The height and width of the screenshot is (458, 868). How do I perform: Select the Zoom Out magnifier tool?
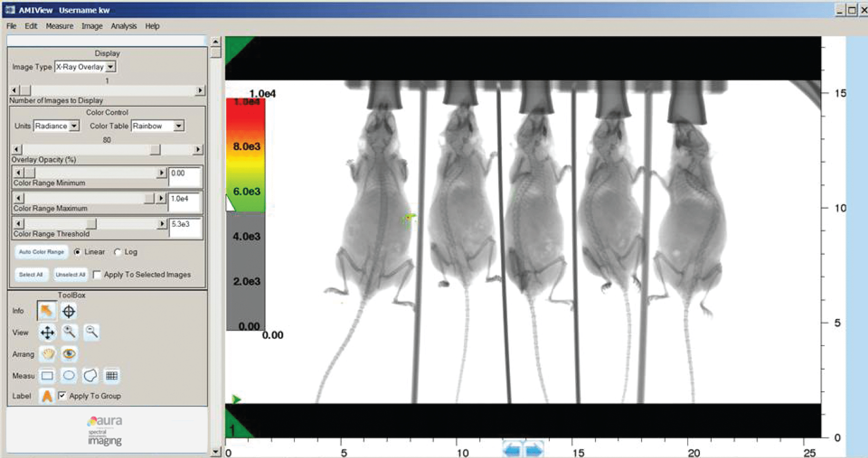(91, 333)
